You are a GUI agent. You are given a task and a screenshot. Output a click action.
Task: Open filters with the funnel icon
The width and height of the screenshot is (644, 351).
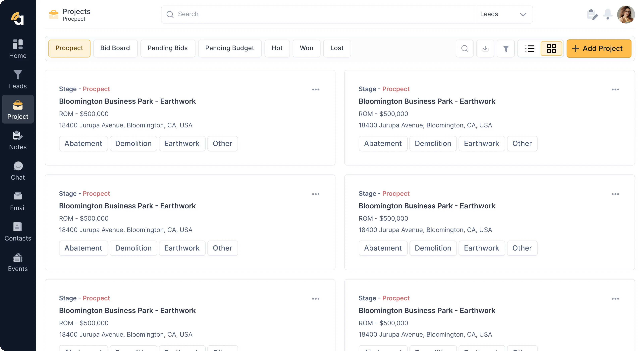tap(506, 48)
